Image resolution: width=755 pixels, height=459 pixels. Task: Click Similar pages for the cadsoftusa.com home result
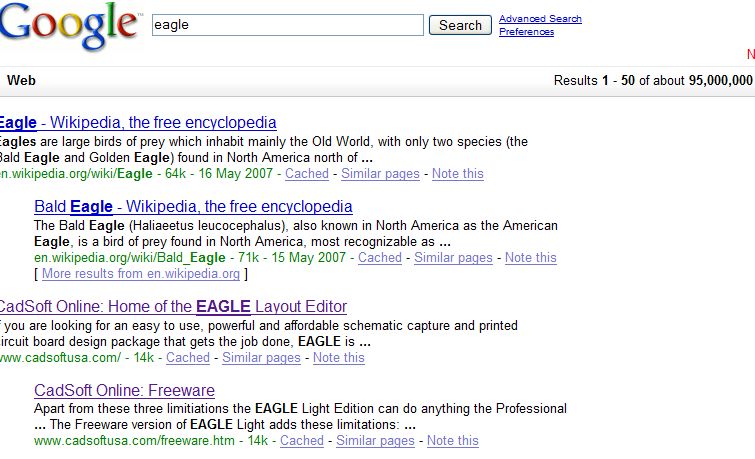[261, 358]
